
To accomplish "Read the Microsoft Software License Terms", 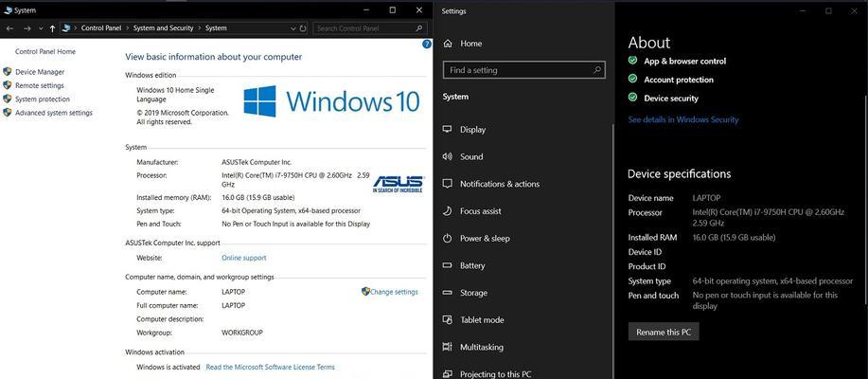I will 270,367.
